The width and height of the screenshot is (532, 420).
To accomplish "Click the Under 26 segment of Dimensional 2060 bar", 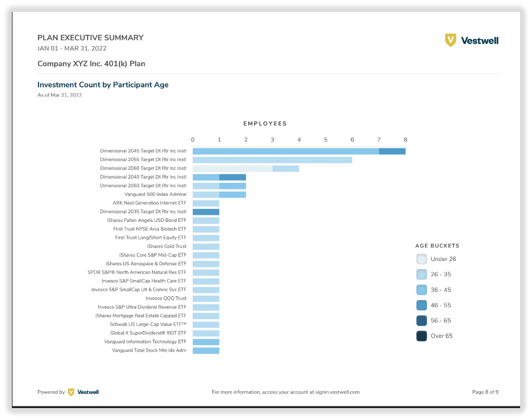I will point(232,169).
